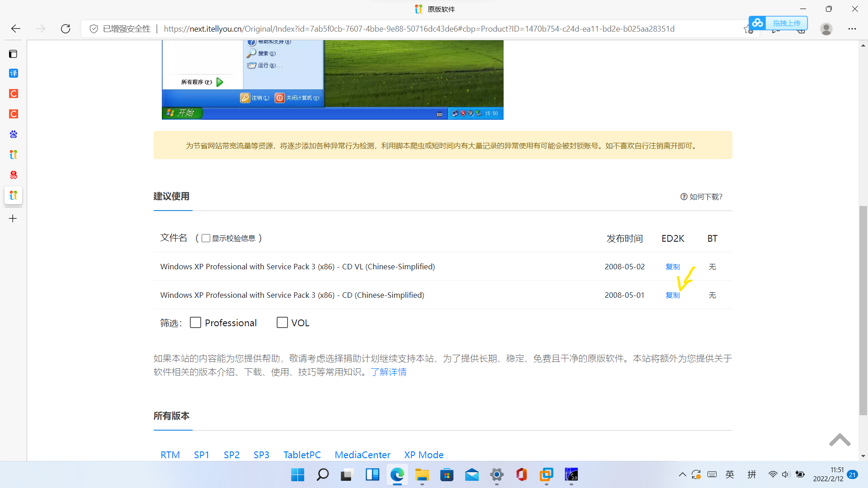Image resolution: width=868 pixels, height=488 pixels.
Task: Click the 了解详情 link
Action: coord(388,372)
